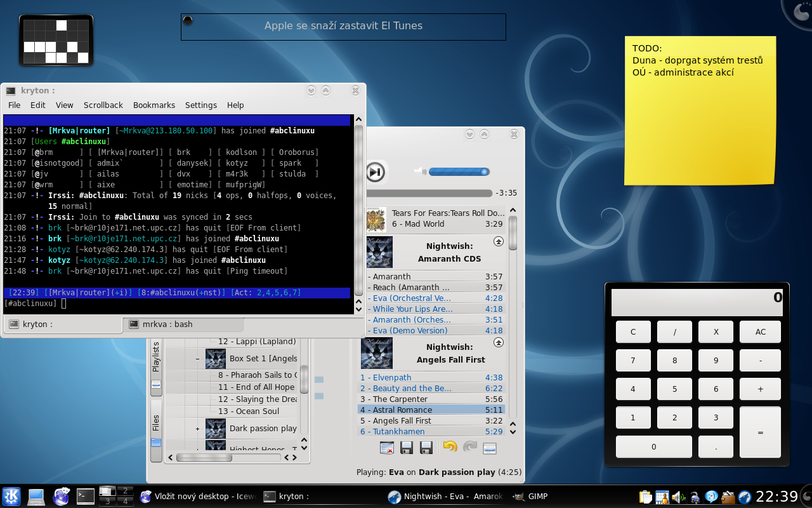The width and height of the screenshot is (812, 508).
Task: Select '4 - Astral Romance' playlist track
Action: (x=431, y=410)
